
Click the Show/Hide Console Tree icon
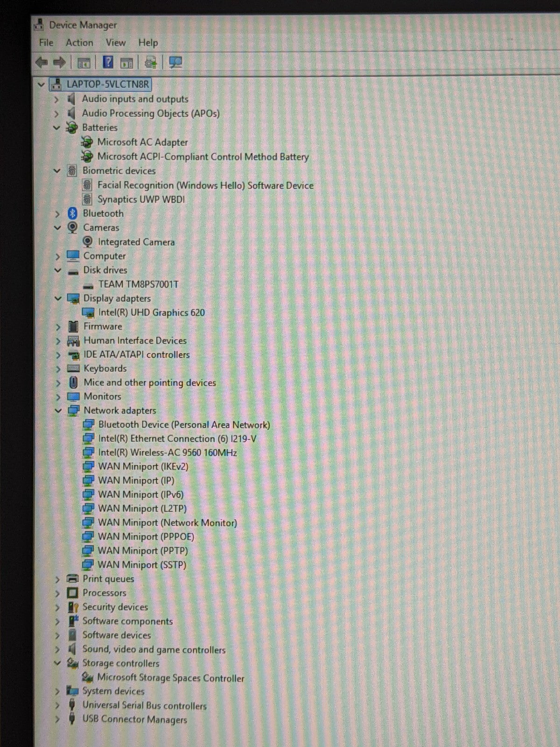(x=84, y=63)
